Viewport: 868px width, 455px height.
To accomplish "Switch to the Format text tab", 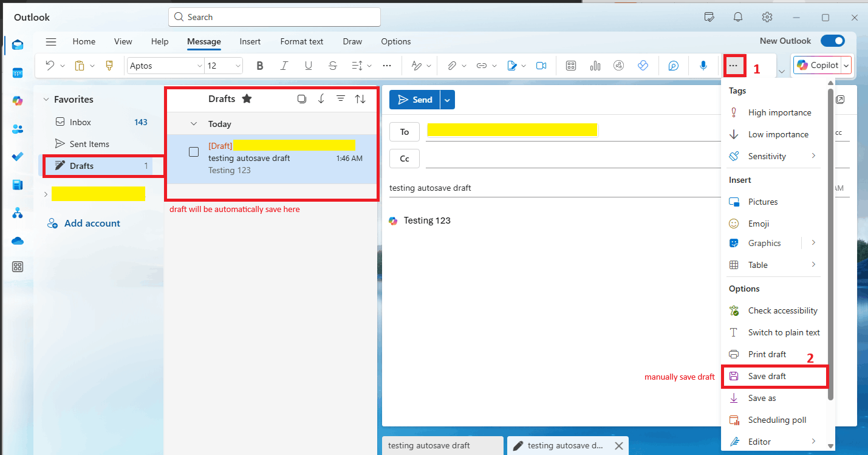I will pos(302,41).
